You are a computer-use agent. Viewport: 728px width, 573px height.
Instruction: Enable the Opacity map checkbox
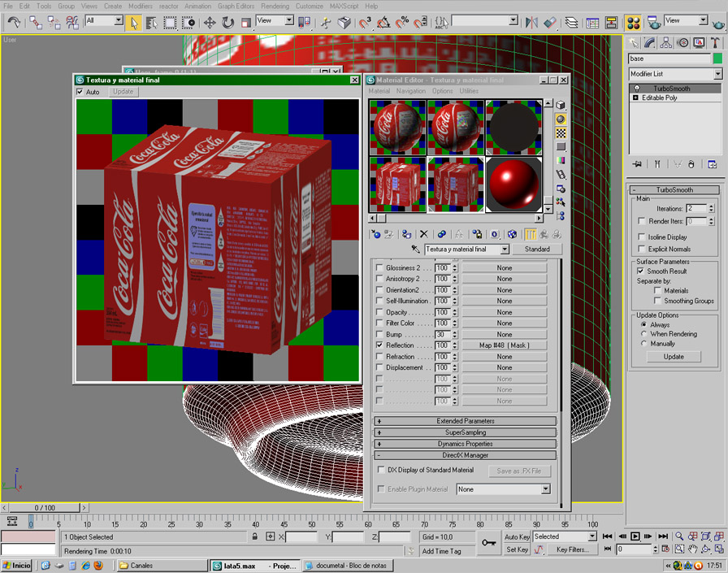pyautogui.click(x=379, y=312)
